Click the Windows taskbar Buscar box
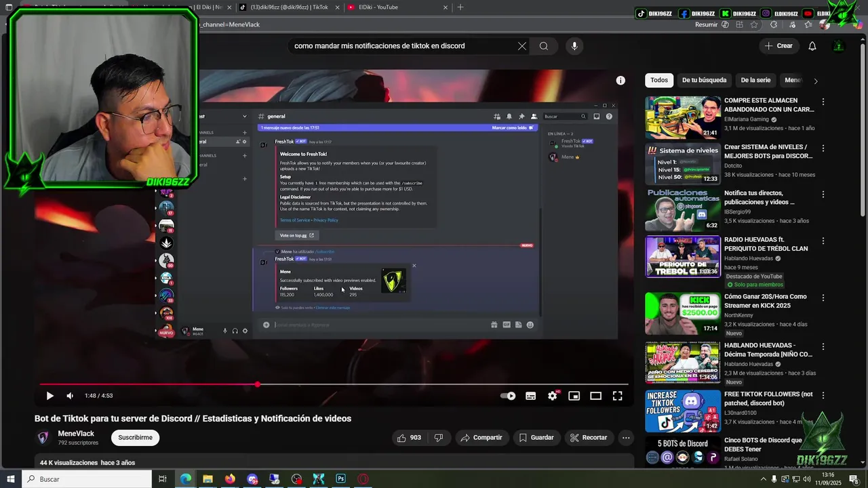Image resolution: width=868 pixels, height=488 pixels. pos(87,479)
